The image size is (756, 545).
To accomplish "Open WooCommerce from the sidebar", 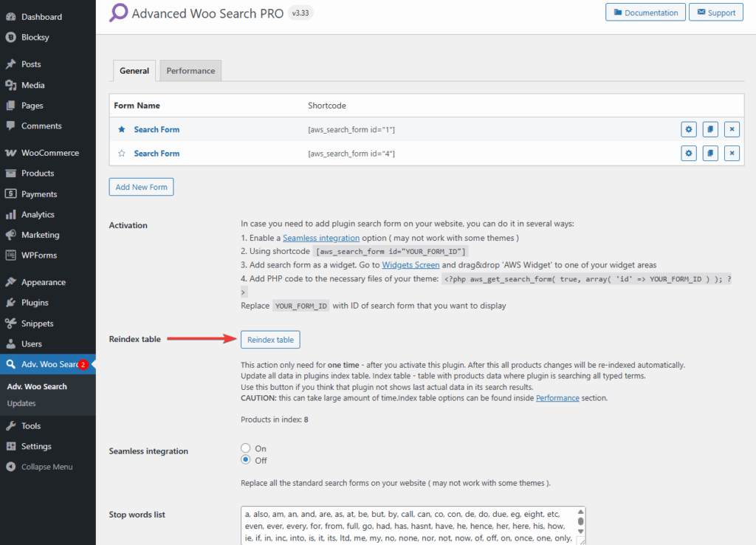I will [47, 152].
